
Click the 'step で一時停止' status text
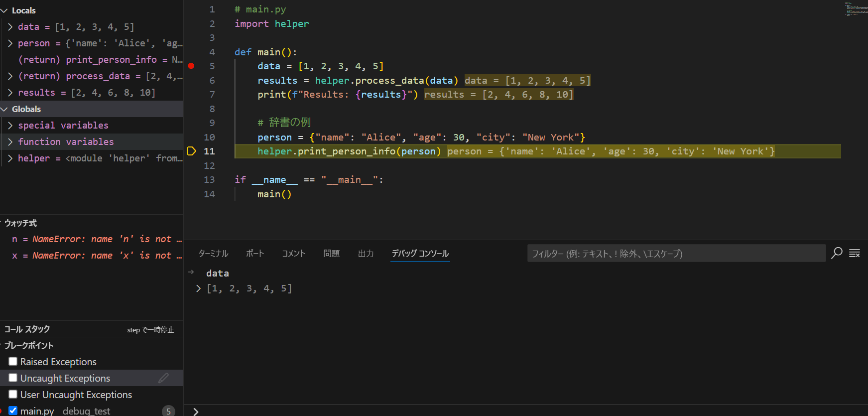pyautogui.click(x=150, y=330)
